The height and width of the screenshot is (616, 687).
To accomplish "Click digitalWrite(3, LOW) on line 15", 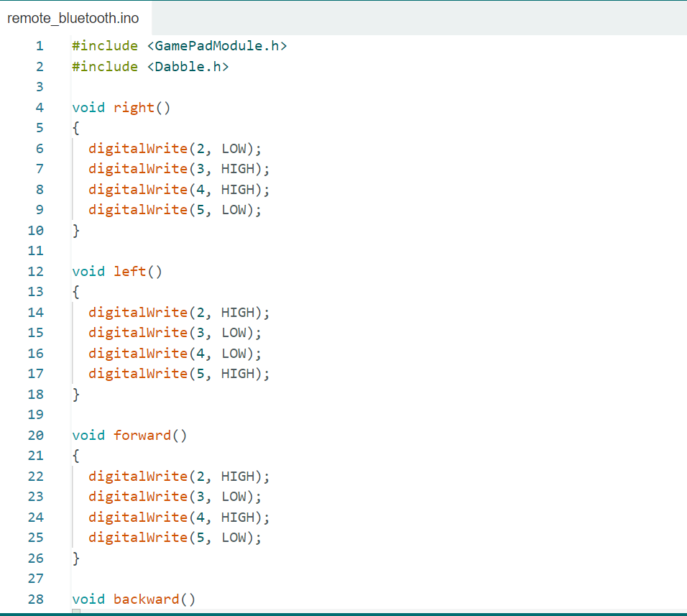I will pos(175,333).
